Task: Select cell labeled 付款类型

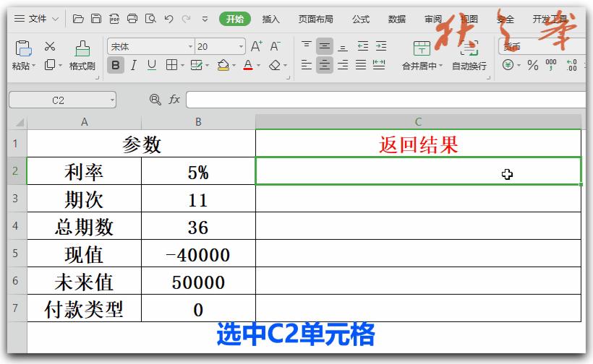Action: [84, 308]
